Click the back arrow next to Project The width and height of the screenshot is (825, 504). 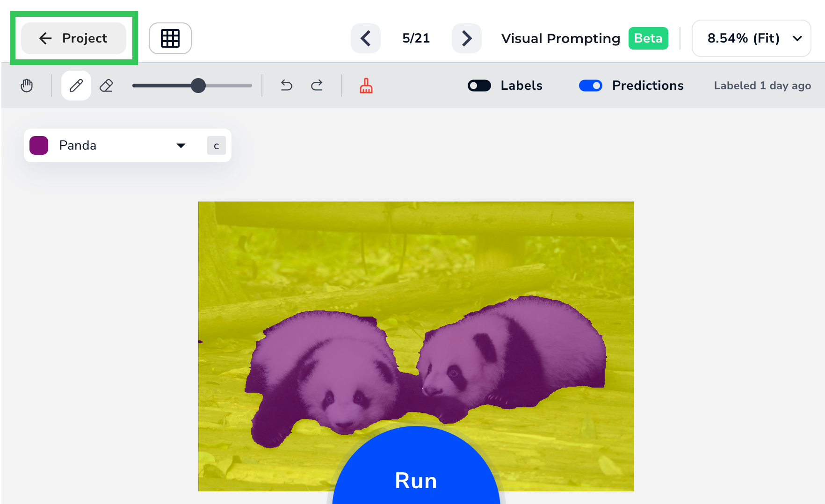pyautogui.click(x=45, y=38)
